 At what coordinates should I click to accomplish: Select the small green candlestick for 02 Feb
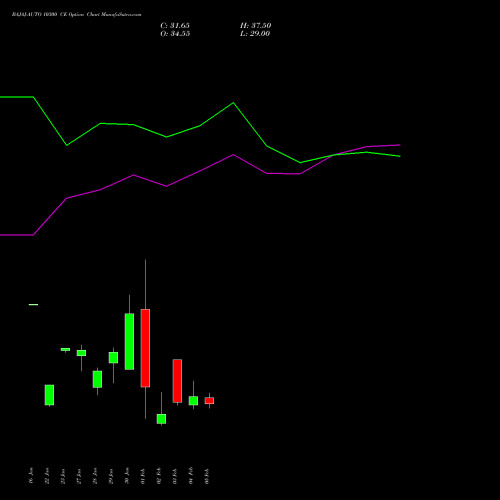[161, 419]
